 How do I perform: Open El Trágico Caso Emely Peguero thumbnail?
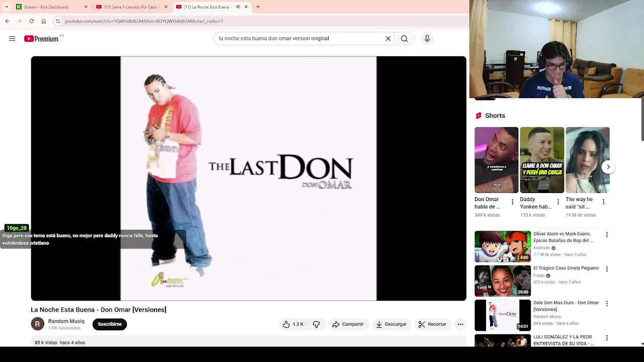[503, 281]
